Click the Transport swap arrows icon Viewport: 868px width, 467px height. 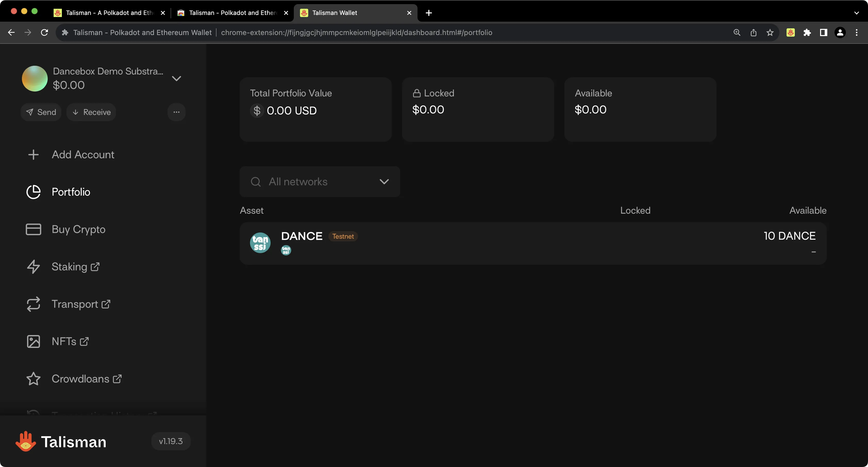pyautogui.click(x=33, y=304)
